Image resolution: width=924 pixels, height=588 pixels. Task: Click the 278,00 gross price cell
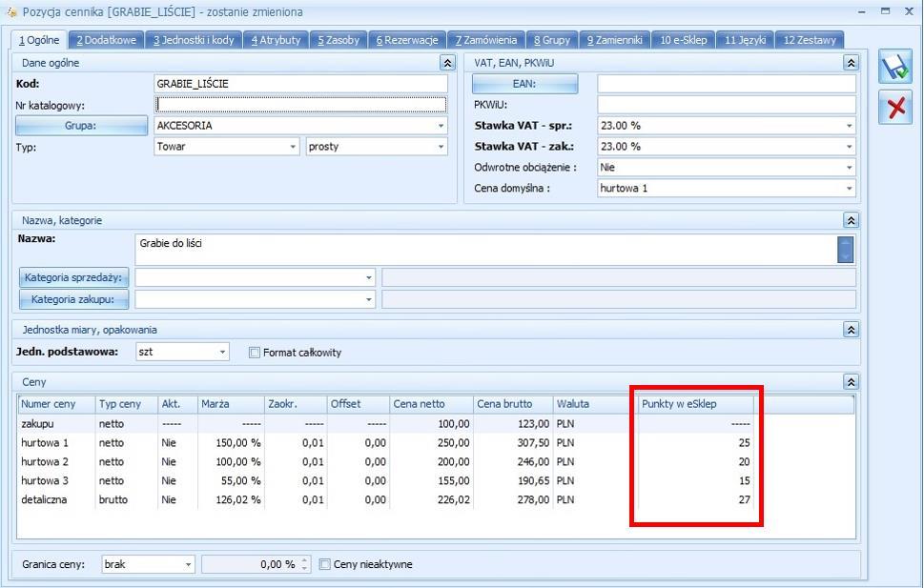[512, 499]
